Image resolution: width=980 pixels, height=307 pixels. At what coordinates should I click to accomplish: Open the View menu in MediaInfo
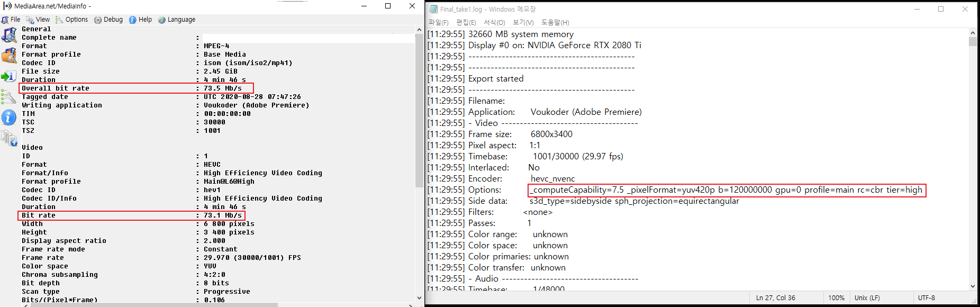click(x=38, y=20)
